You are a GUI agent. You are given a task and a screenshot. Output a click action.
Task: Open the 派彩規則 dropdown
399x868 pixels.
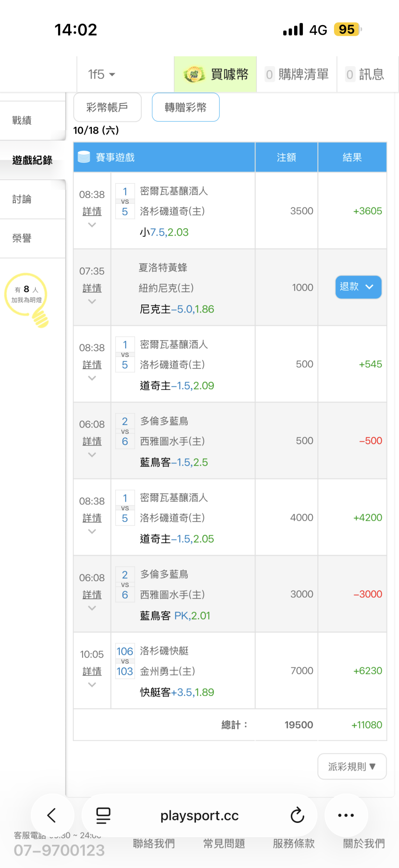tap(352, 766)
